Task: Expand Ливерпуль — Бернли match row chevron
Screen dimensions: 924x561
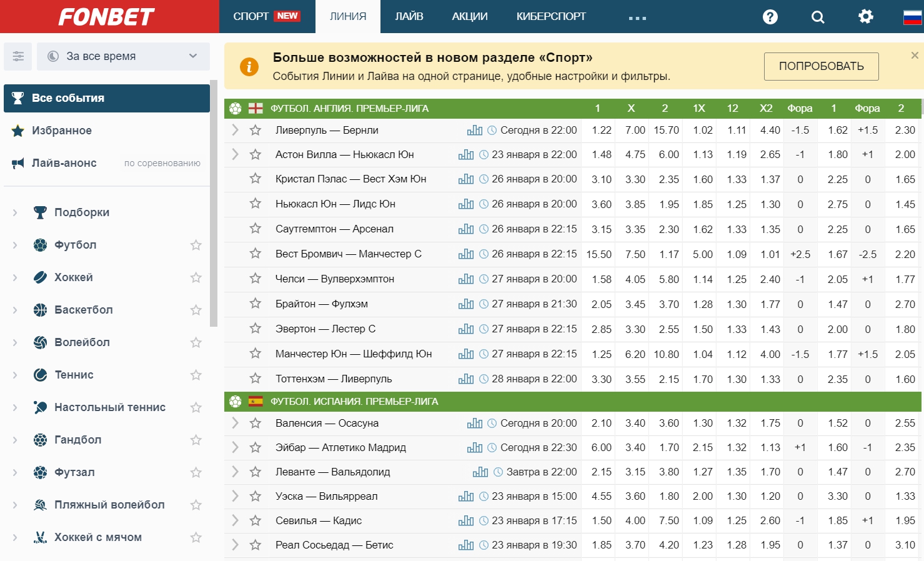Action: [235, 130]
